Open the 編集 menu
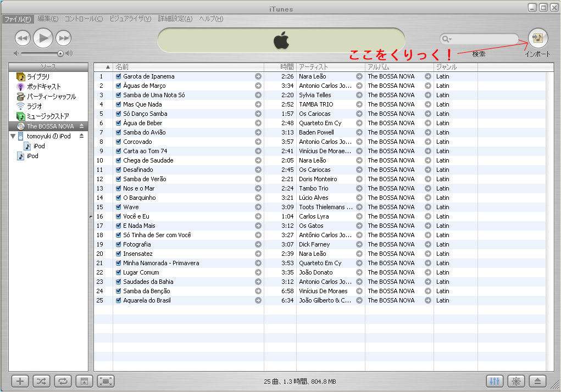Viewport: 561px width, 392px height. pyautogui.click(x=48, y=19)
